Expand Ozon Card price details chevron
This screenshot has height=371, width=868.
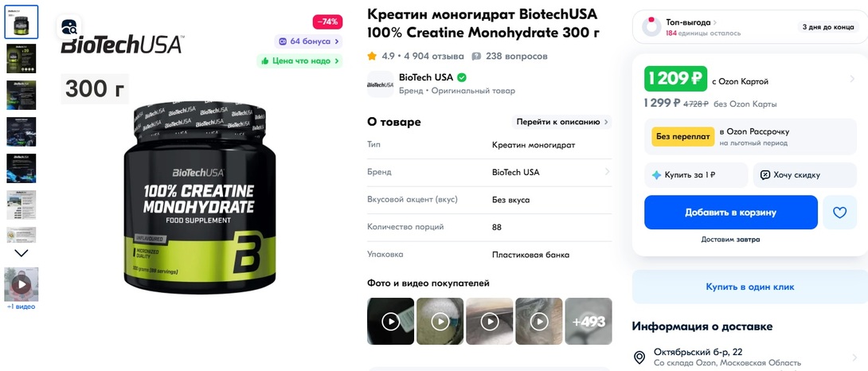point(852,79)
